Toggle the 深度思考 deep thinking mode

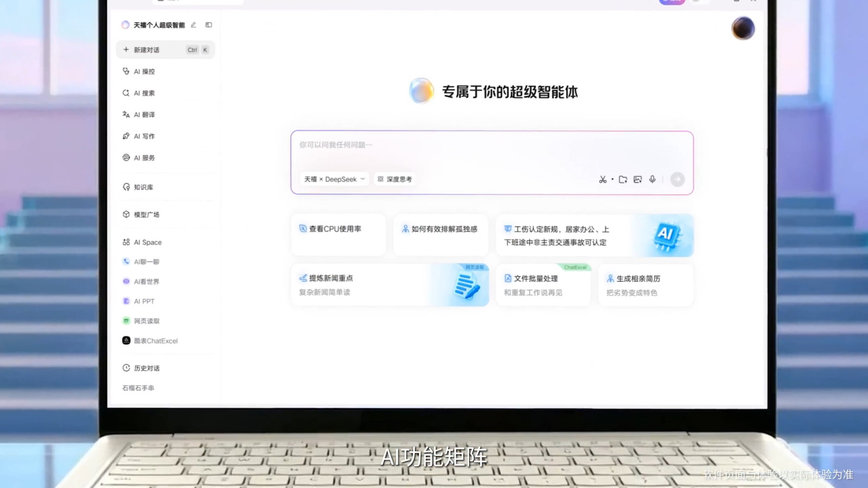click(x=395, y=179)
